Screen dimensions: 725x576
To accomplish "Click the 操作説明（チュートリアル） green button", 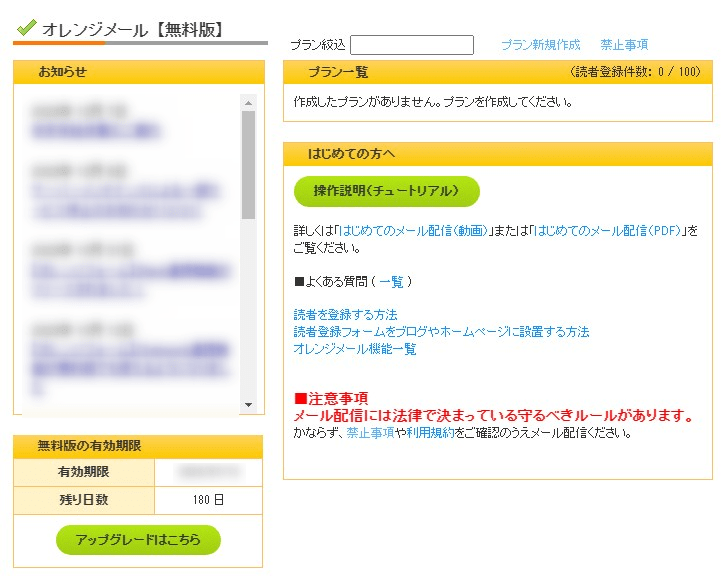I will coord(387,191).
